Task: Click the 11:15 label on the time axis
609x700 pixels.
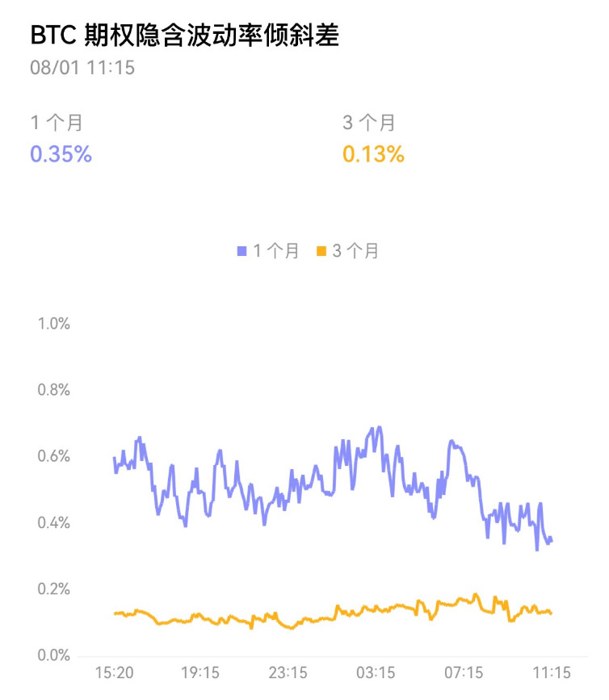Action: click(551, 673)
